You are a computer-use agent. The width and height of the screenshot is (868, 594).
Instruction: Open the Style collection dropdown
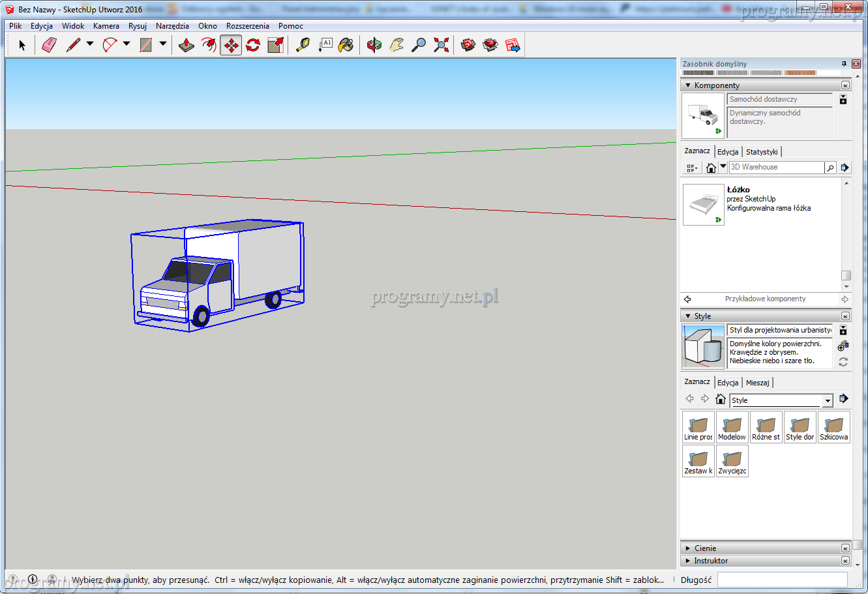pos(828,400)
